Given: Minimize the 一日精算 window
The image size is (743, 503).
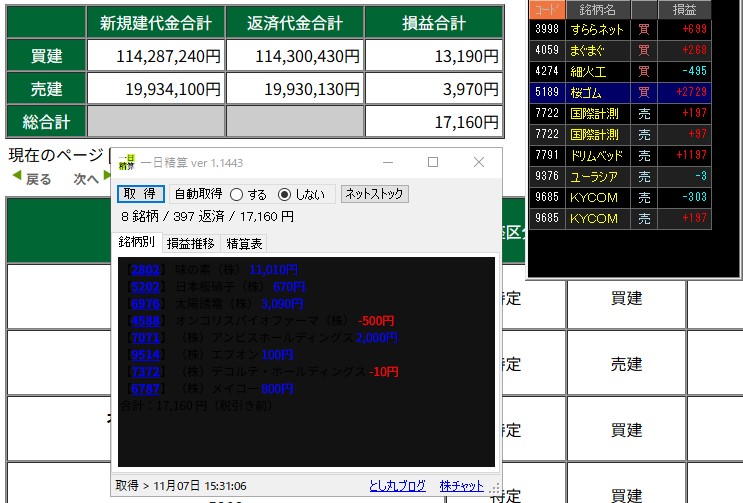Looking at the screenshot, I should (387, 162).
